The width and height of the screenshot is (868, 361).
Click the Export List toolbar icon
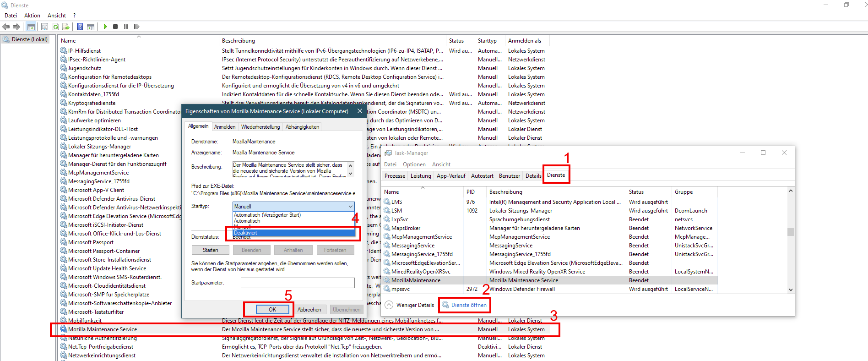[x=66, y=27]
